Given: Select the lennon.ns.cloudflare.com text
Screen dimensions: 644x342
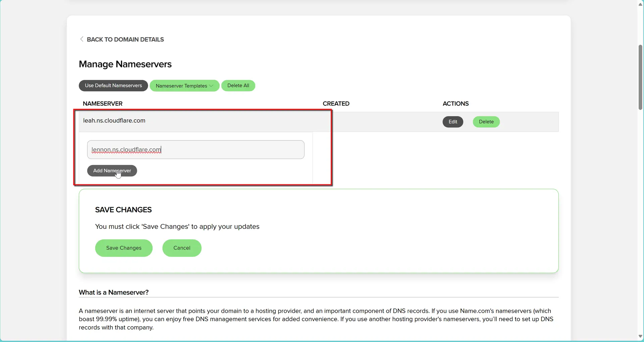Looking at the screenshot, I should click(x=126, y=150).
